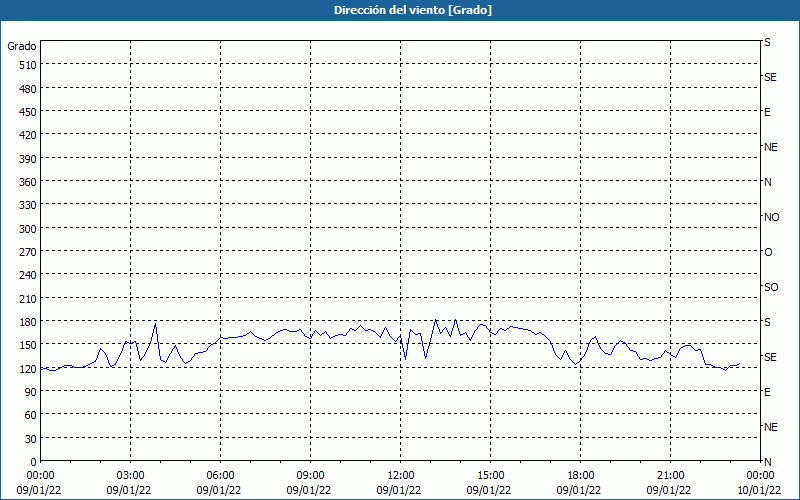Select the 210 degree axis label
This screenshot has width=800, height=500.
tap(28, 299)
